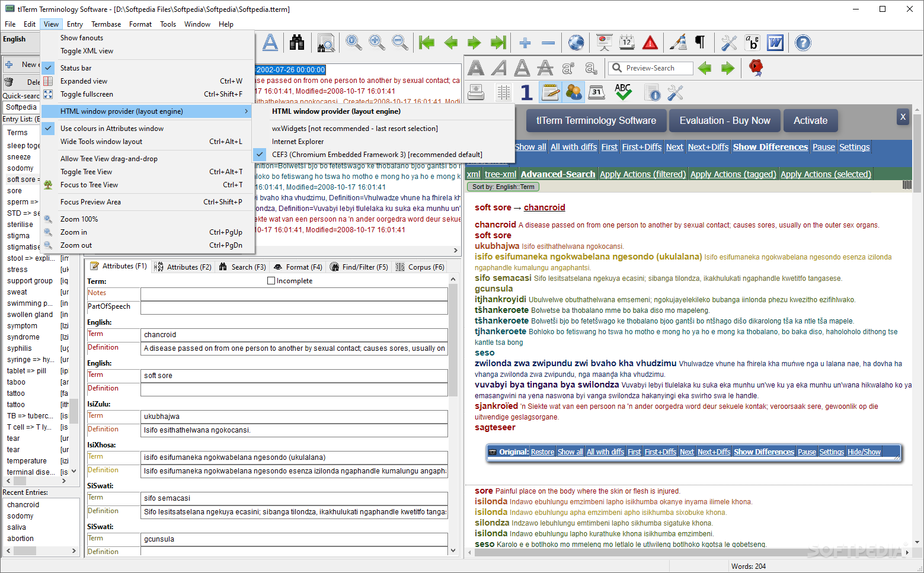Open Advanced-Search link
Image resolution: width=924 pixels, height=573 pixels.
point(558,174)
